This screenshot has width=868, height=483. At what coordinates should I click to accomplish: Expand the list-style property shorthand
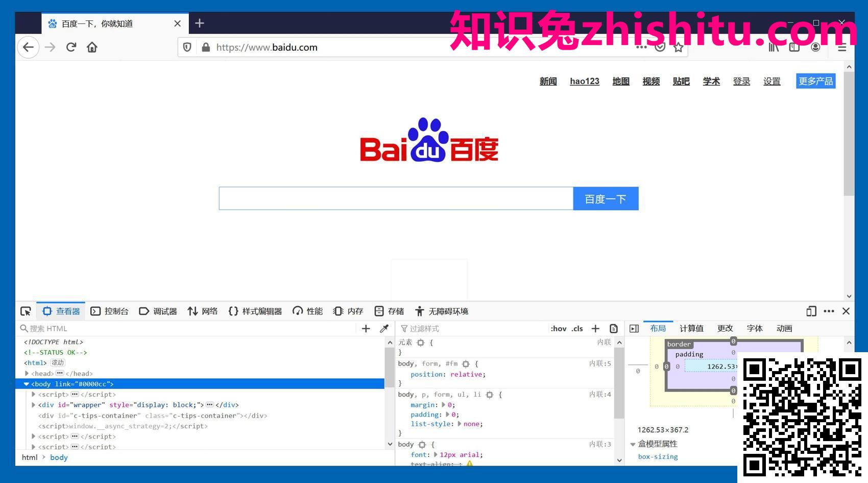(460, 424)
